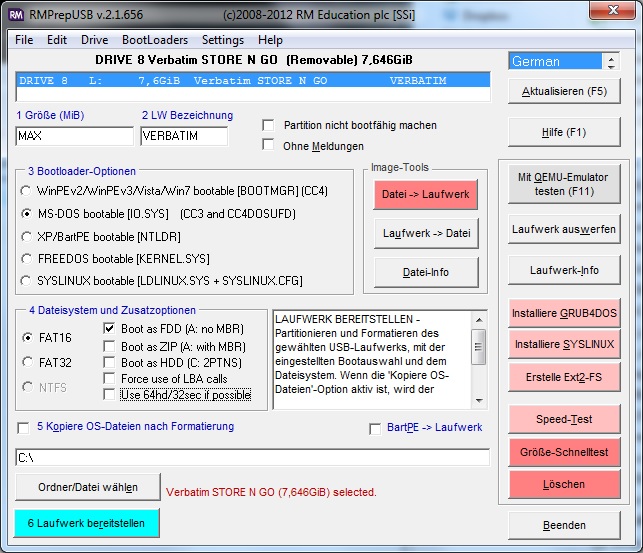The image size is (643, 553).
Task: Close the RMPrepUSB window
Action: [x=612, y=10]
